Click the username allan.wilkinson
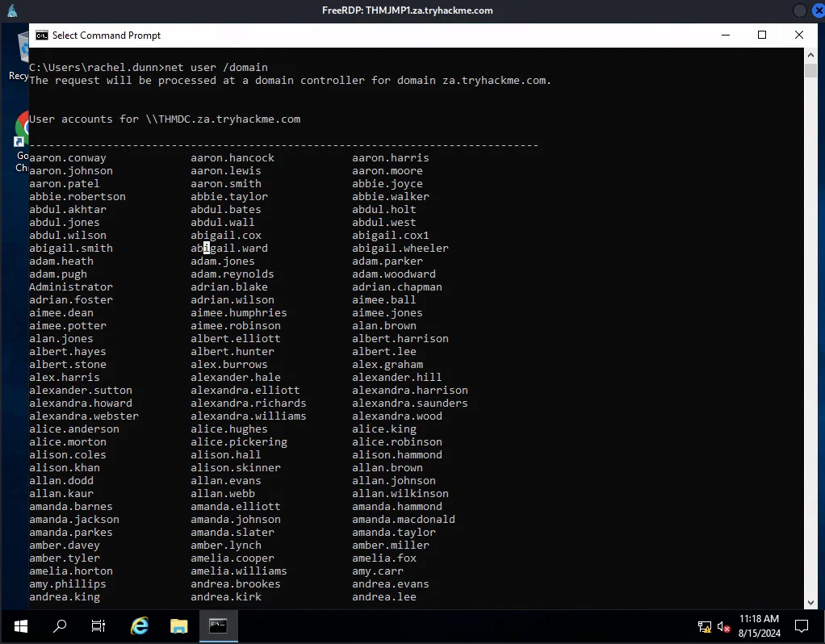Viewport: 825px width, 644px height. tap(400, 494)
